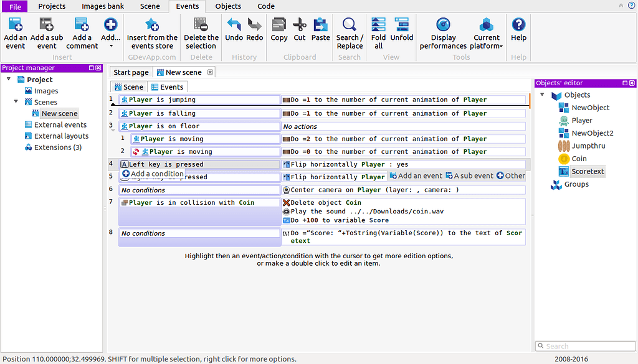Viewport: 638px width, 364px height.
Task: Collapse the Objects tree node
Action: [542, 95]
